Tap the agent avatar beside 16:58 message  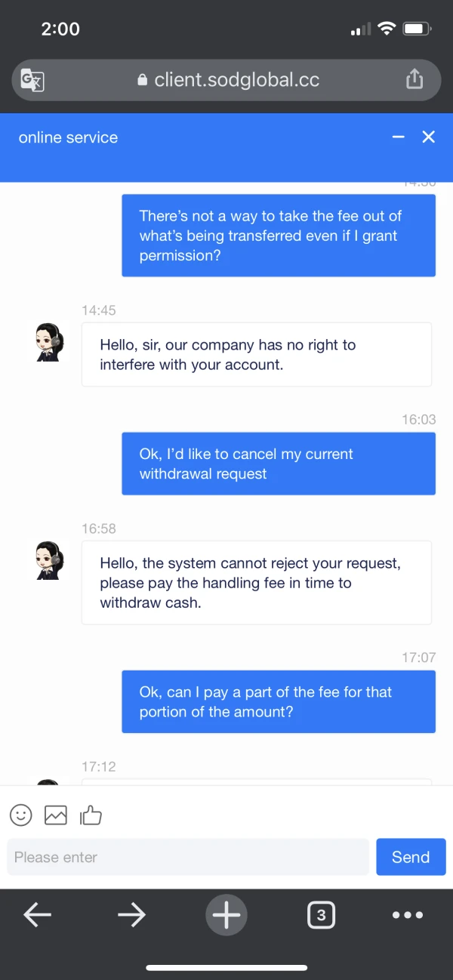(49, 560)
